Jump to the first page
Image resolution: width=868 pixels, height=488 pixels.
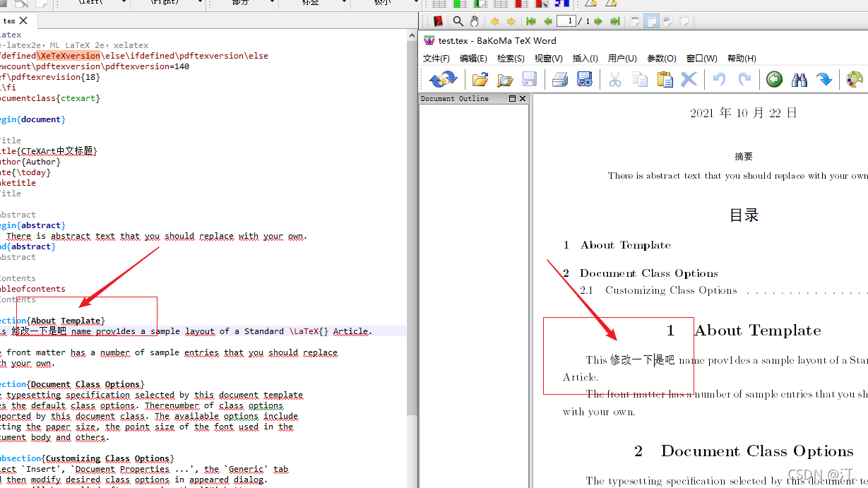(532, 21)
